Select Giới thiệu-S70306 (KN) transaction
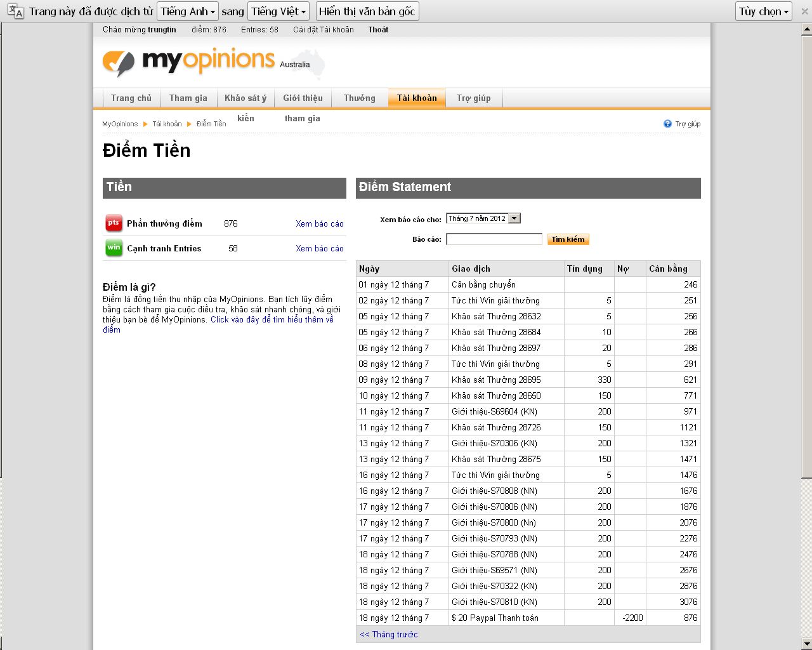 coord(528,443)
